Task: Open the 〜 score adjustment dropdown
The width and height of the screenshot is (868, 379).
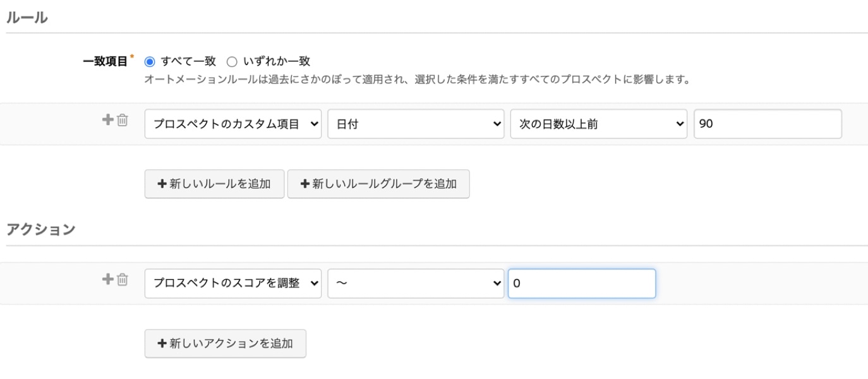Action: [416, 284]
